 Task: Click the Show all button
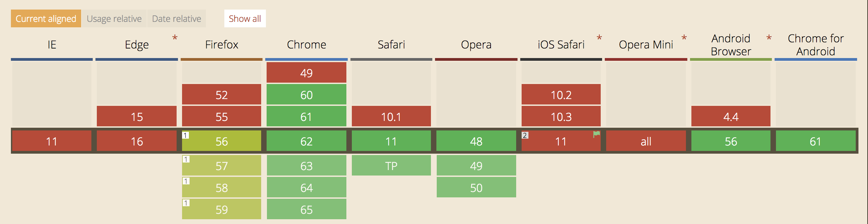coord(245,18)
